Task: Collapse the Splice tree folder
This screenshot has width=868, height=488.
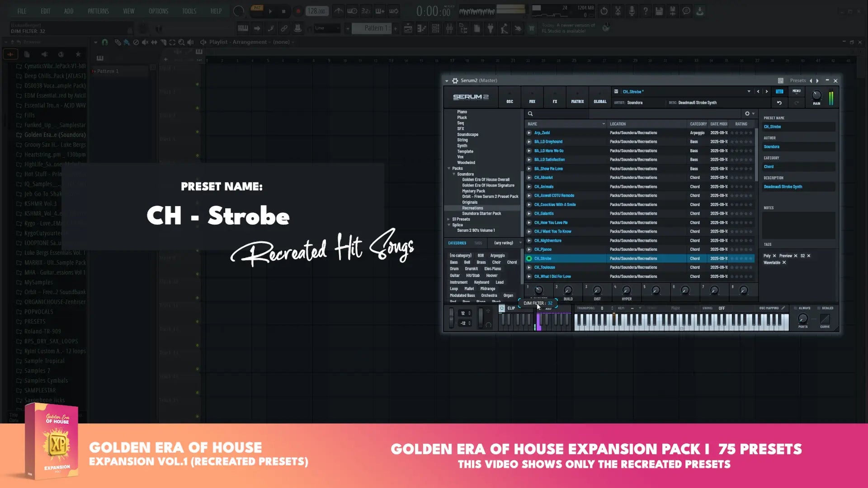Action: tap(449, 225)
